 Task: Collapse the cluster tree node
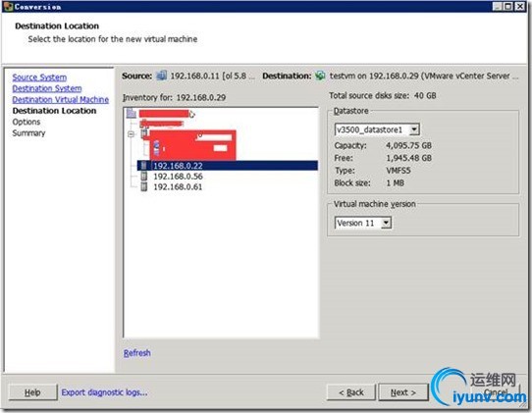(x=131, y=134)
